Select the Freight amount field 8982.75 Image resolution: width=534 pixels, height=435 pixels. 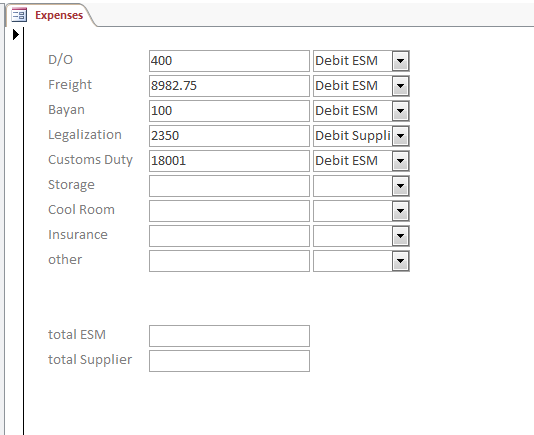tap(229, 86)
